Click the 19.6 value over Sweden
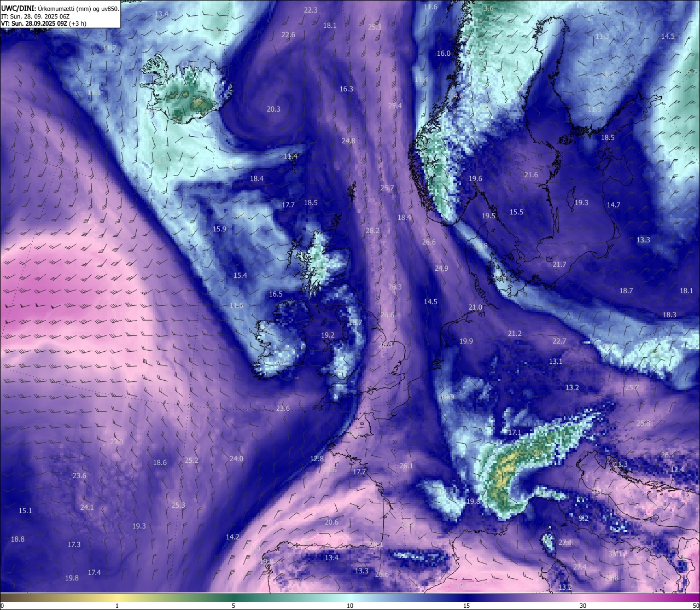Viewport: 700px width, 610px height. click(x=475, y=178)
